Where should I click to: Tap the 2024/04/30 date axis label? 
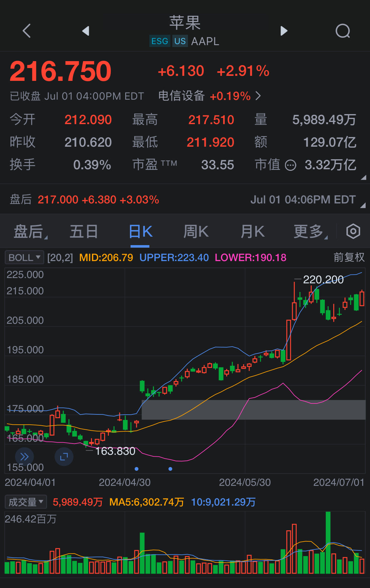[125, 482]
